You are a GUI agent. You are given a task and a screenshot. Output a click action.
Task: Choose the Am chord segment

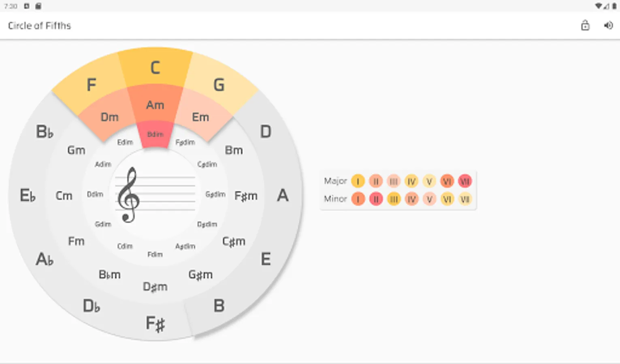click(155, 105)
